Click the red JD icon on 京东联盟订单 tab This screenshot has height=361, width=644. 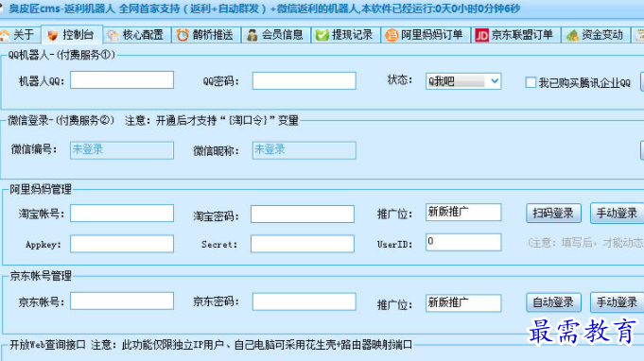tap(481, 35)
